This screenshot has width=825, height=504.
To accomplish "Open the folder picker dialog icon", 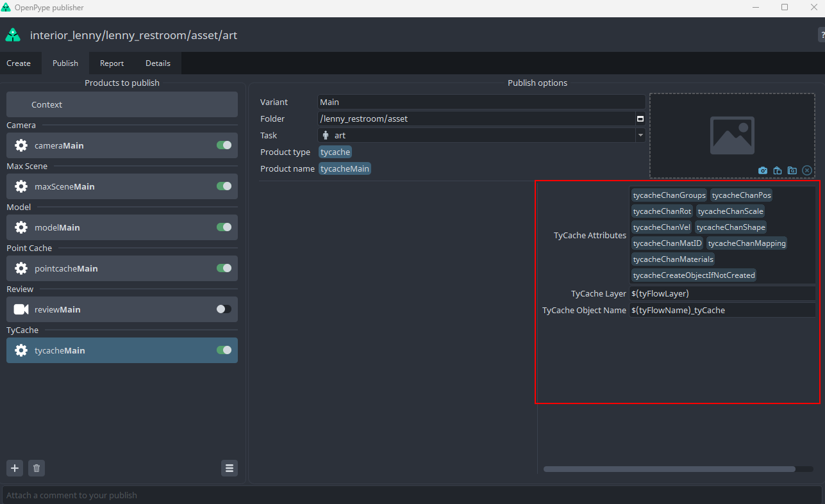I will pyautogui.click(x=640, y=118).
